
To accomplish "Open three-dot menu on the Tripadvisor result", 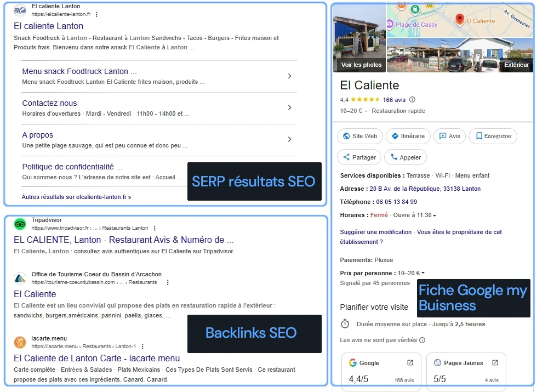I will 154,228.
